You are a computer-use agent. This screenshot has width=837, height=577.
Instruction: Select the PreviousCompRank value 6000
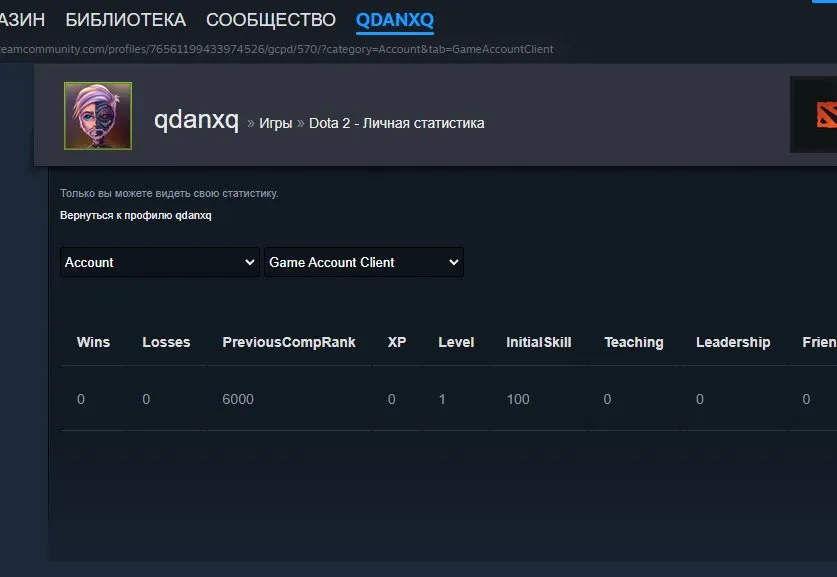238,399
